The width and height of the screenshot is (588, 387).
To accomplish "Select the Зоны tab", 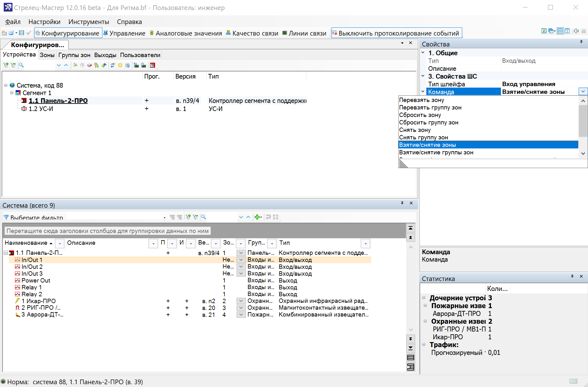I will click(47, 55).
